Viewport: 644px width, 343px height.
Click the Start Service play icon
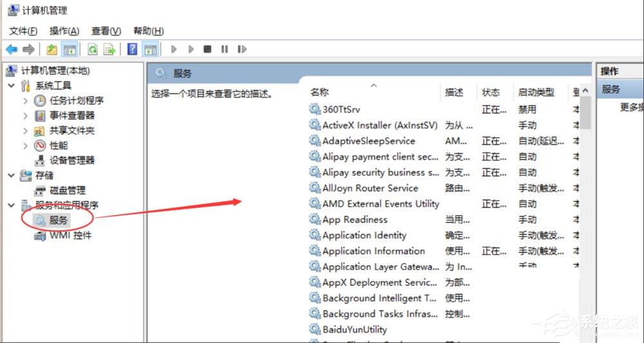pos(174,50)
